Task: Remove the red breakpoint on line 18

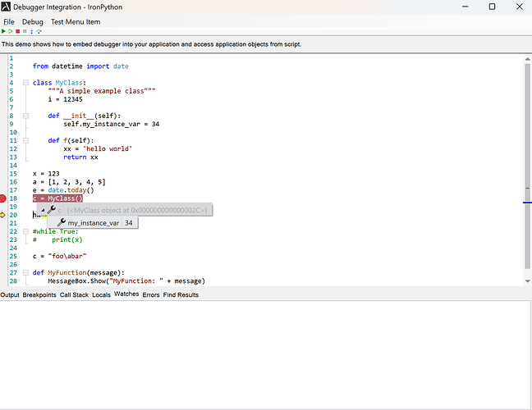Action: click(x=2, y=198)
